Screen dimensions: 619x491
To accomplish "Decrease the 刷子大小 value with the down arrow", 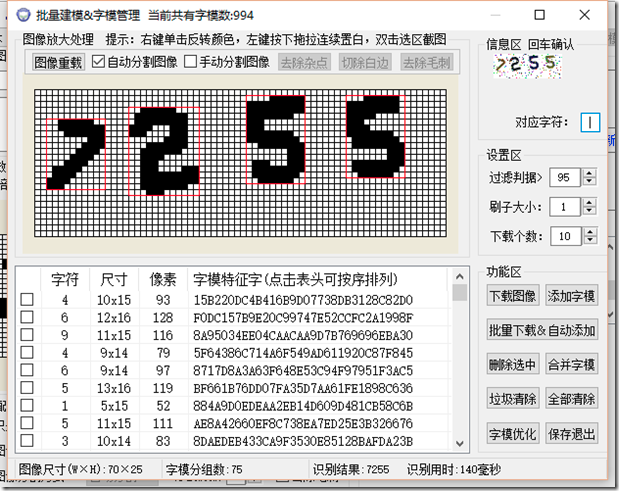I will 589,211.
